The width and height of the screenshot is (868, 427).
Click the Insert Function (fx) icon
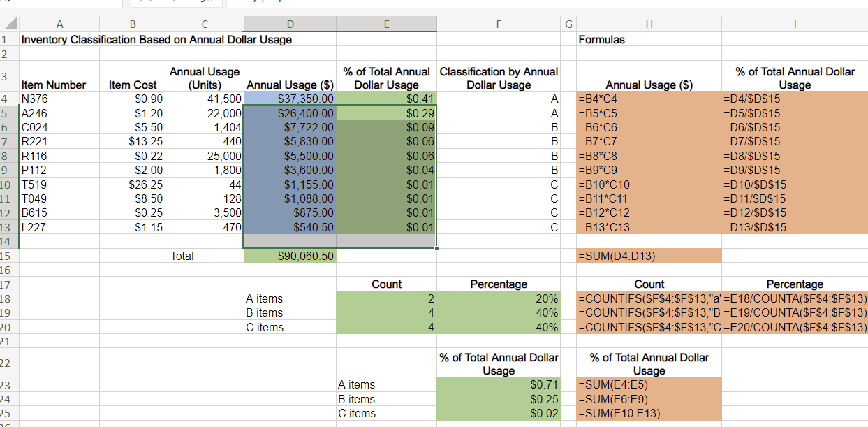[205, 3]
